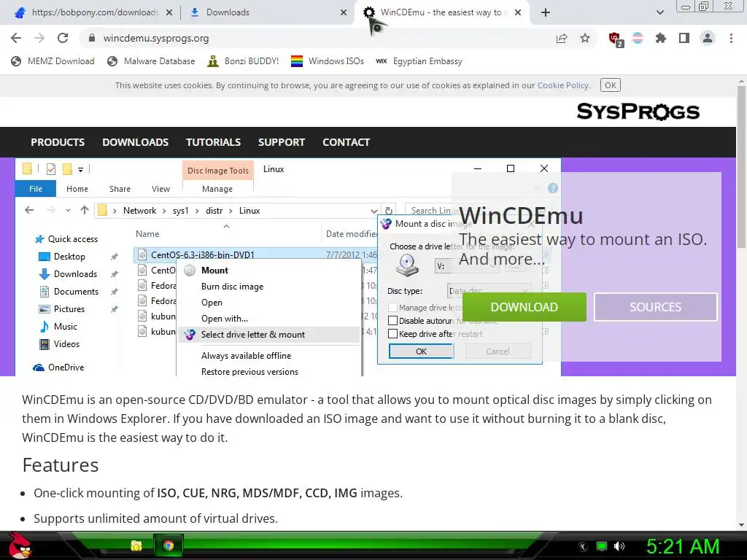Expand the quick access toolbar dropdown arrow
The image size is (747, 560).
pyautogui.click(x=80, y=169)
